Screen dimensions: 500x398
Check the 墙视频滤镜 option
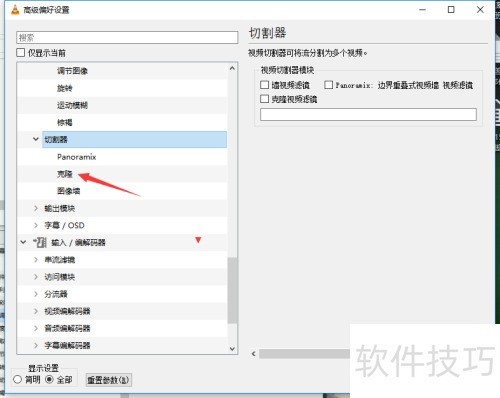pyautogui.click(x=264, y=85)
